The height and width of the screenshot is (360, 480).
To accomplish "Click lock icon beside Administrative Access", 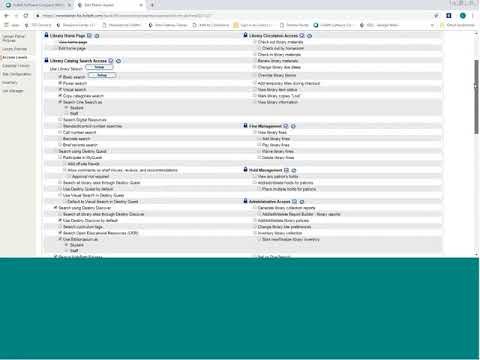I will 245,201.
